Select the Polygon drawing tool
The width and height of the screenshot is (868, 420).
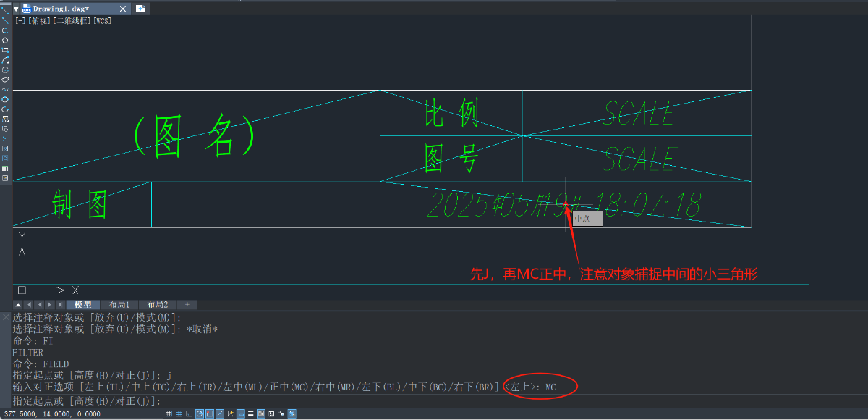point(5,40)
